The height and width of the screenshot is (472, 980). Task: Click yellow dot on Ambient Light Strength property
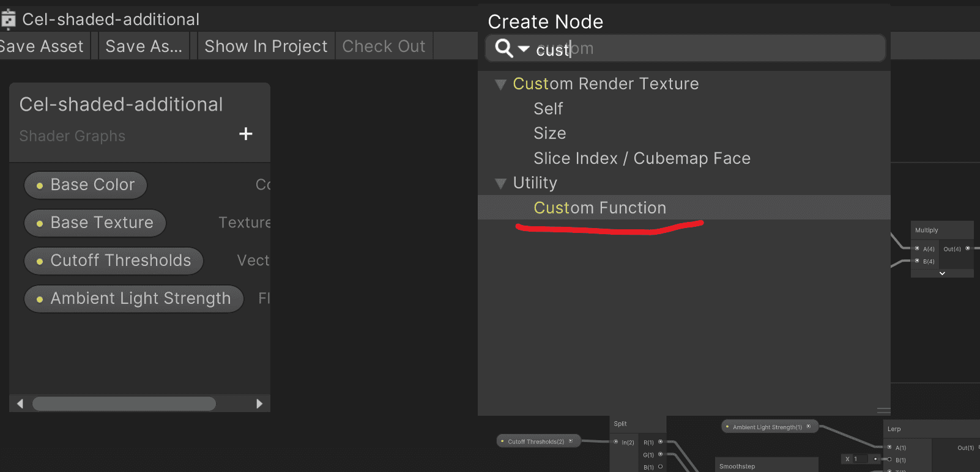click(40, 300)
